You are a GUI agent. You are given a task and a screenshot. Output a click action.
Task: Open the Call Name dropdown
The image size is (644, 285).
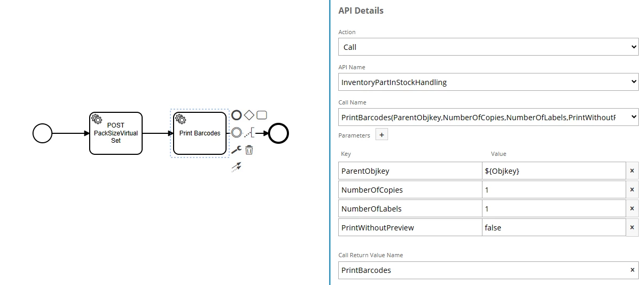click(488, 117)
